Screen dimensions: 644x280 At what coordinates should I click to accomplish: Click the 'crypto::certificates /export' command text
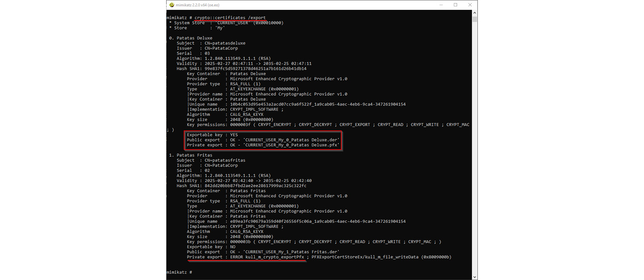point(229,18)
